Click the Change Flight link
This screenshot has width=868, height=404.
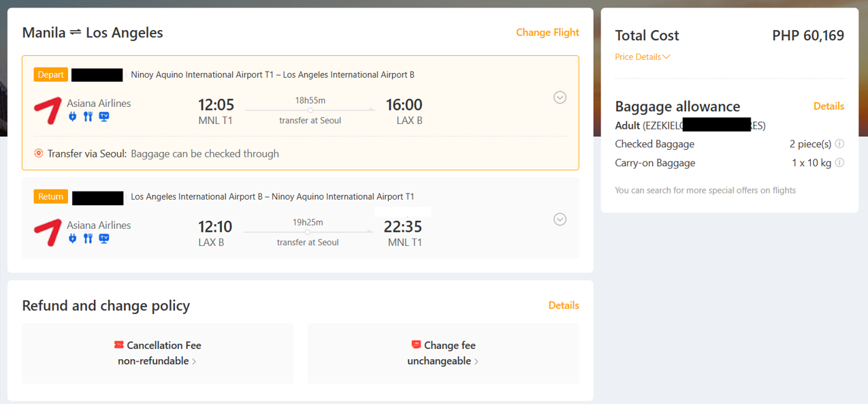(547, 32)
